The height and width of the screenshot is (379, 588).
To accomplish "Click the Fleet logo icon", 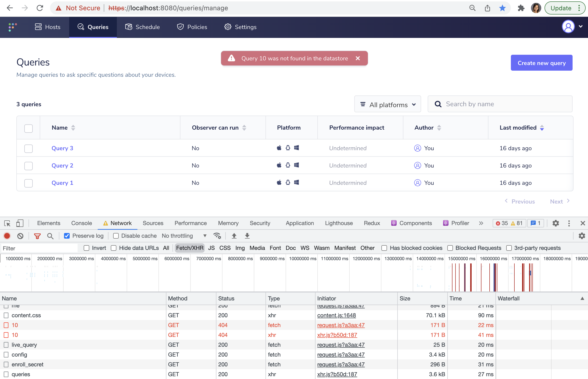I will pos(13,27).
